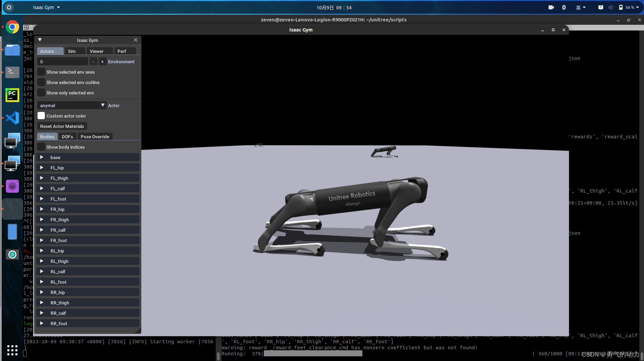
Task: Expand the RL_foot body entry
Action: click(x=42, y=282)
